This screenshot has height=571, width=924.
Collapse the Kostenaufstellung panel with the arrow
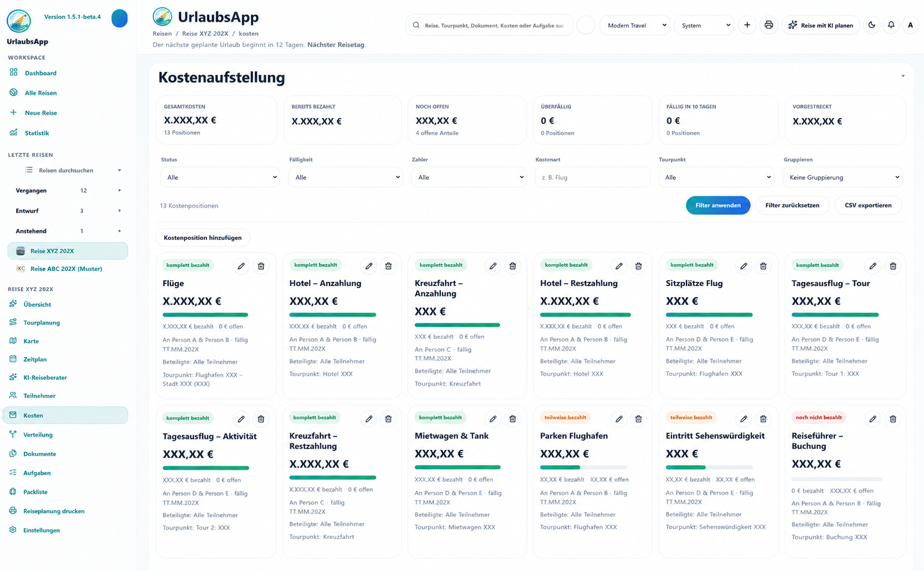click(903, 76)
